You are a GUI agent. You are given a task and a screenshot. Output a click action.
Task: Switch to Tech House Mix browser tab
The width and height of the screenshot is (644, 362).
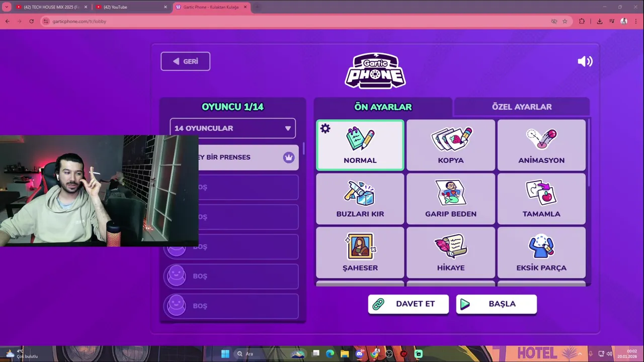point(52,7)
